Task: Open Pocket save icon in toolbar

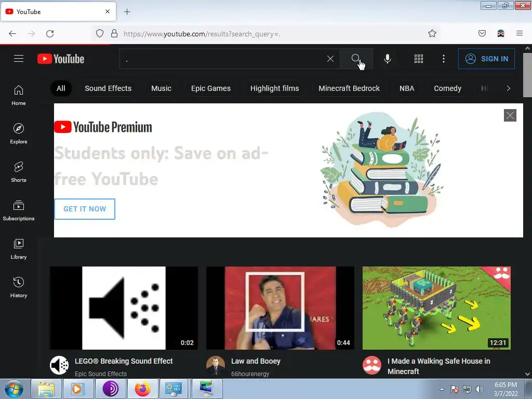Action: click(482, 33)
